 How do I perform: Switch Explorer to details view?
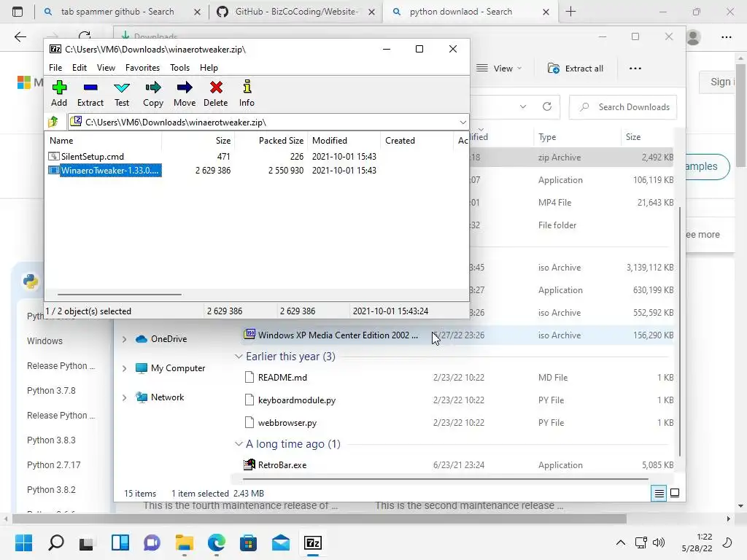click(659, 494)
